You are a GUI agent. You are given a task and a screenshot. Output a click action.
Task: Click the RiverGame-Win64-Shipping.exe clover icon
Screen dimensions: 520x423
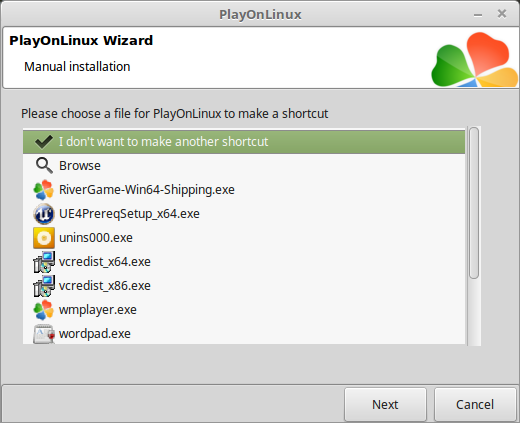point(44,190)
